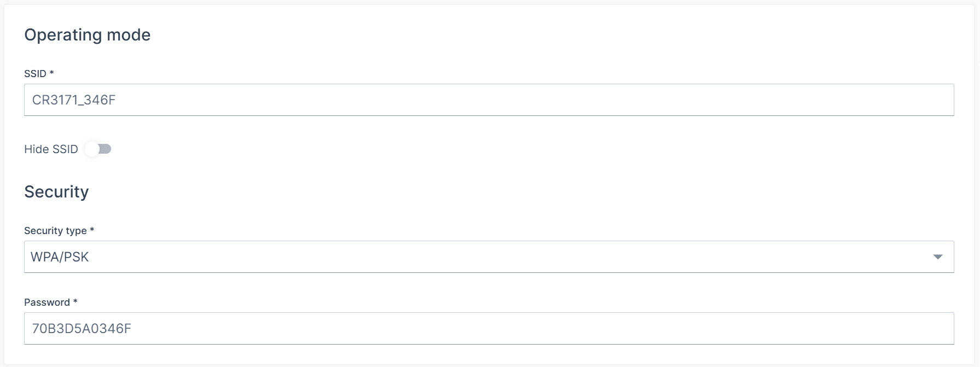Click the Security section heading

[56, 192]
